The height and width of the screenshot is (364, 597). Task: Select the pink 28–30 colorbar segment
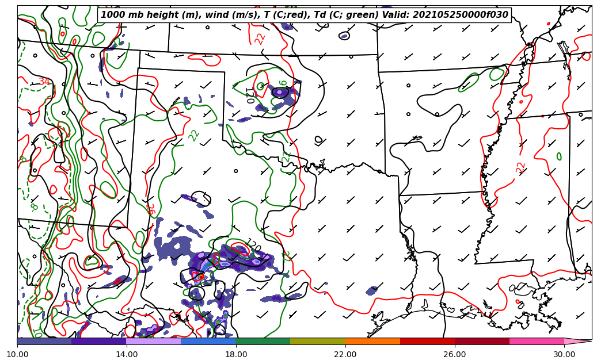pyautogui.click(x=537, y=341)
